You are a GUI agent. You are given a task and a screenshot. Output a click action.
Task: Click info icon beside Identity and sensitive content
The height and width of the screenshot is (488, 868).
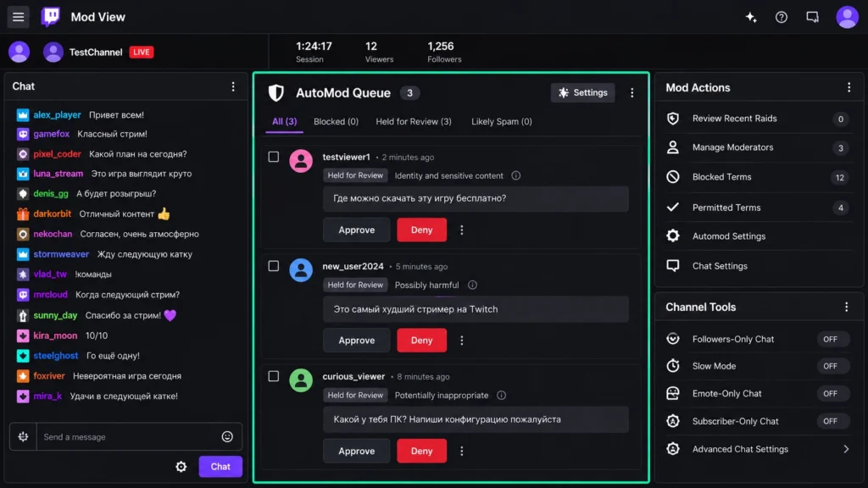pyautogui.click(x=516, y=176)
